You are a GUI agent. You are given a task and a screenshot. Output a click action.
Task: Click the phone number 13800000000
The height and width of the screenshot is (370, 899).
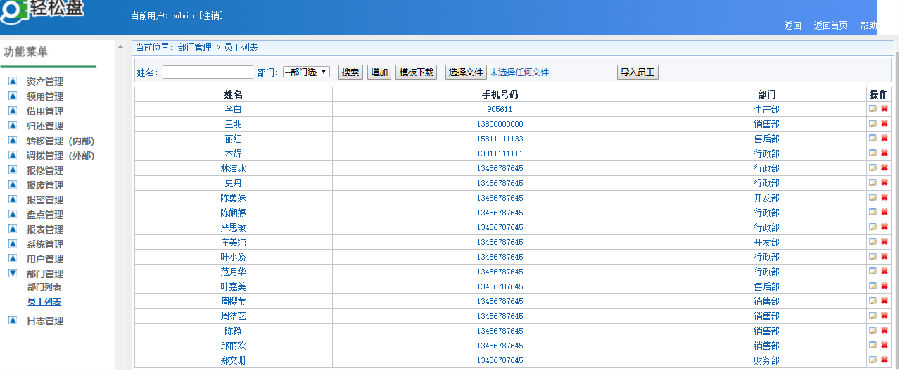pos(500,123)
